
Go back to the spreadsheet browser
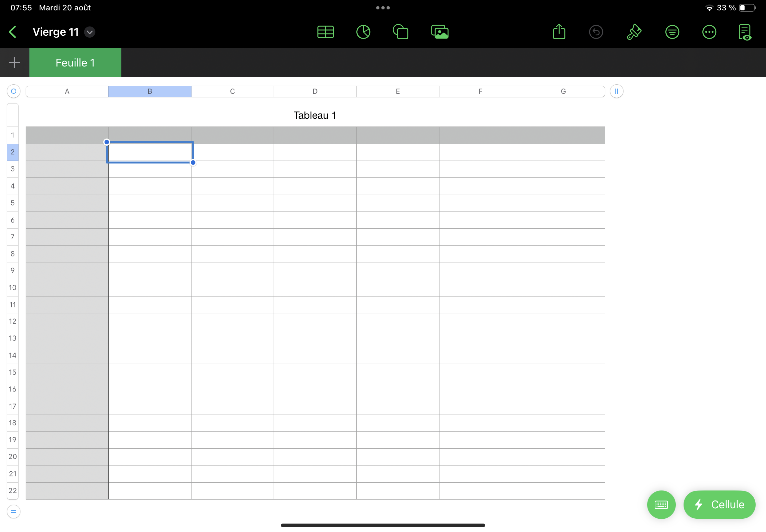click(x=13, y=32)
